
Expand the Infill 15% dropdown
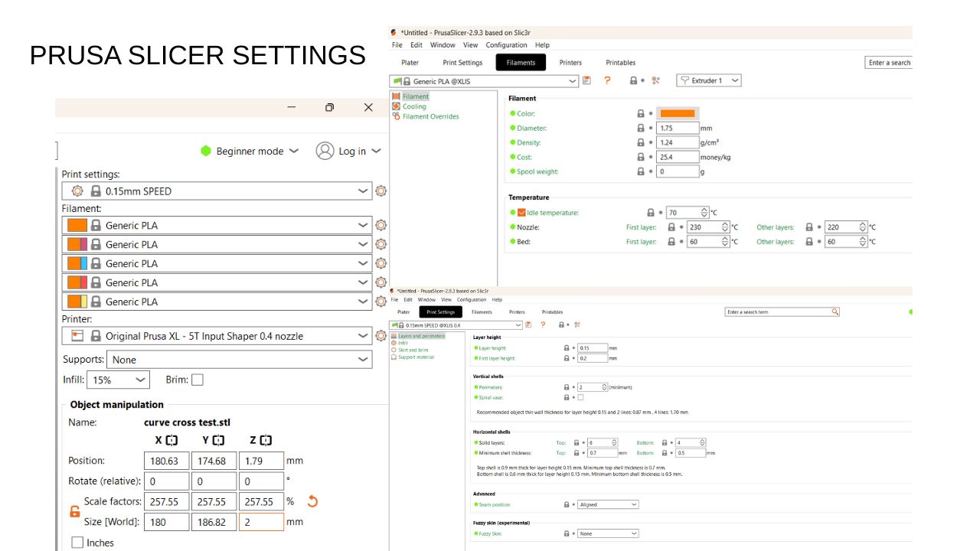click(119, 380)
